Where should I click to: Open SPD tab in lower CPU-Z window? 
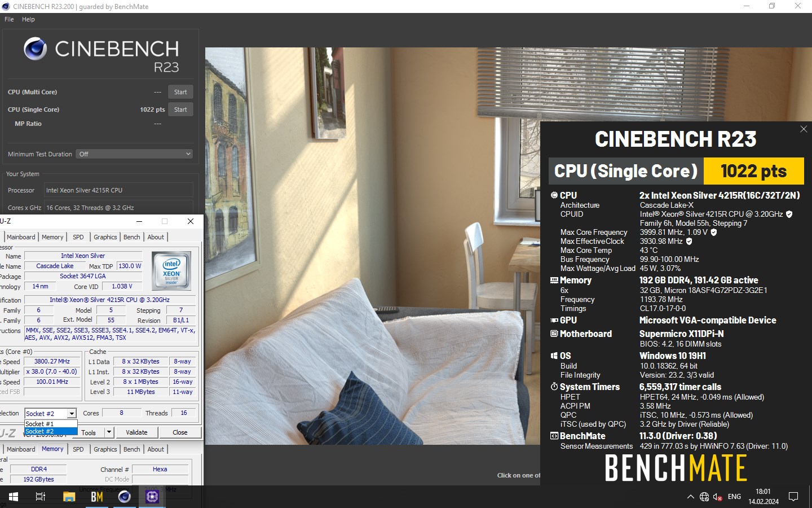(x=78, y=449)
